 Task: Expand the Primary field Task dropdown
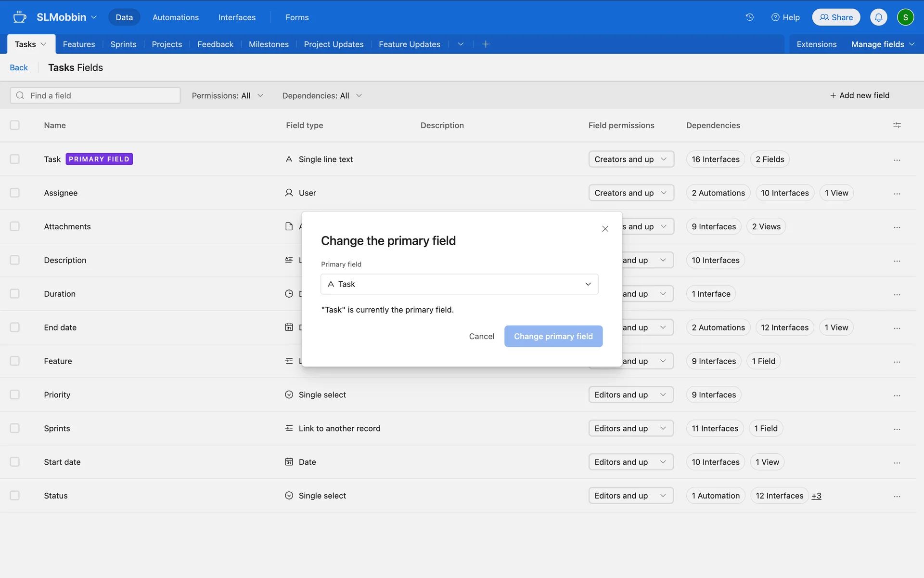[459, 284]
